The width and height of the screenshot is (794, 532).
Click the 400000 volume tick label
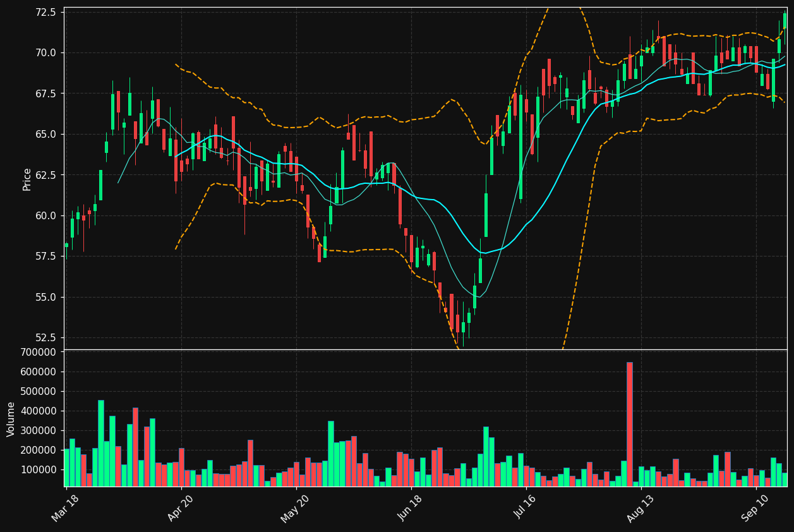tap(39, 411)
